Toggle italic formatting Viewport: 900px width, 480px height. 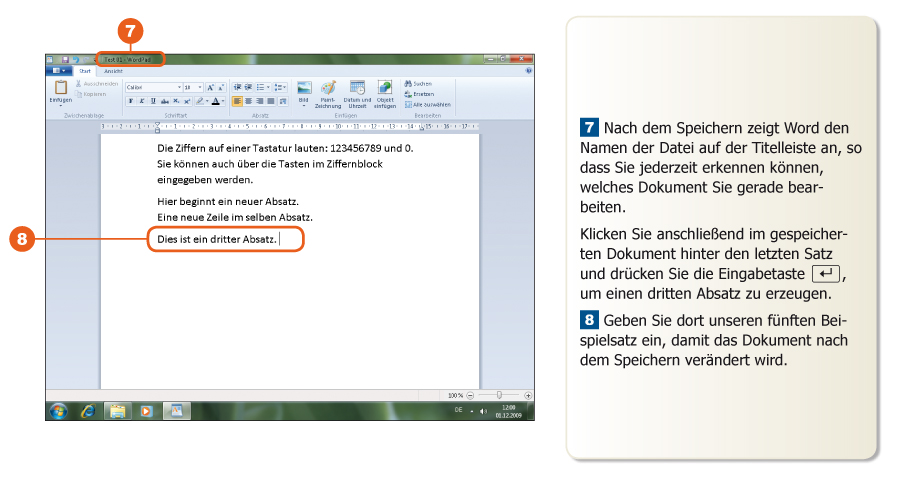coord(141,101)
